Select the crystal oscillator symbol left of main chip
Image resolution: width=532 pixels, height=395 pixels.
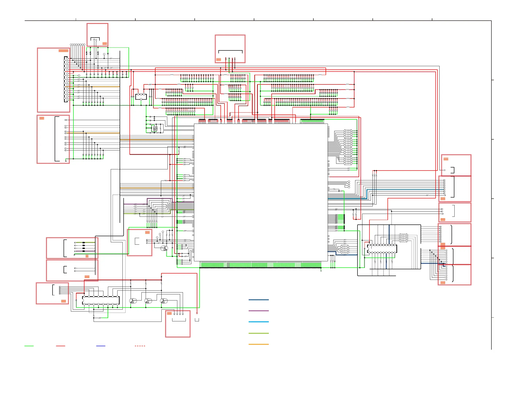[x=155, y=129]
